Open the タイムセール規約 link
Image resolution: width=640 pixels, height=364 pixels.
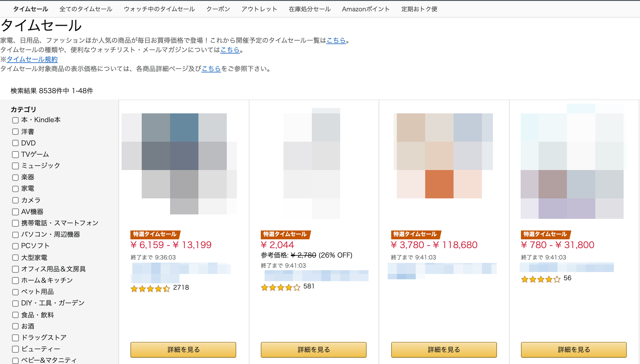click(32, 59)
